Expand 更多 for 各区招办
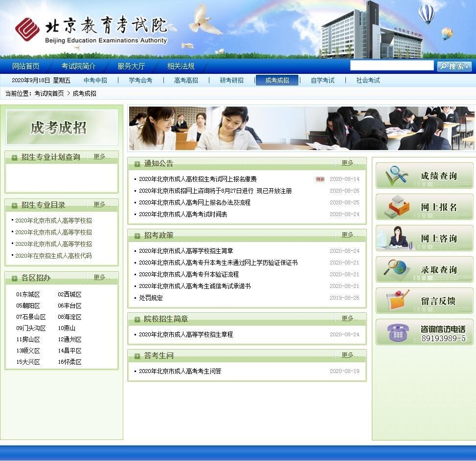 click(101, 277)
